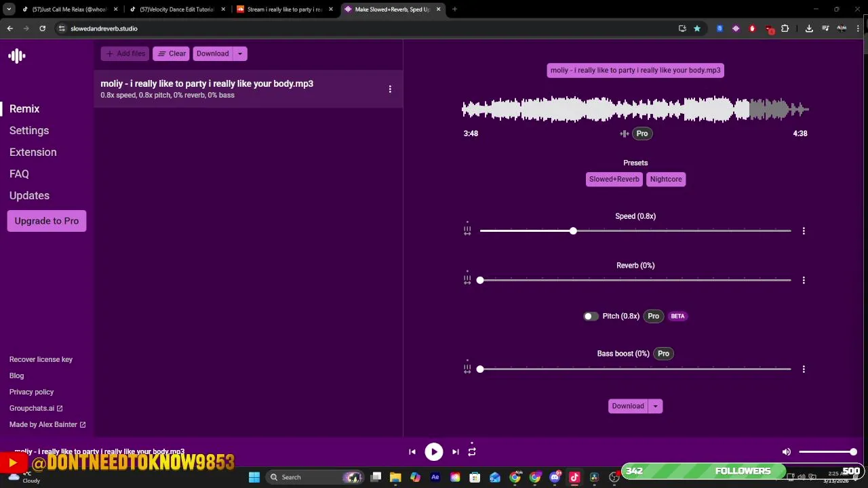Click the top Download button
The width and height of the screenshot is (868, 488).
pyautogui.click(x=212, y=54)
